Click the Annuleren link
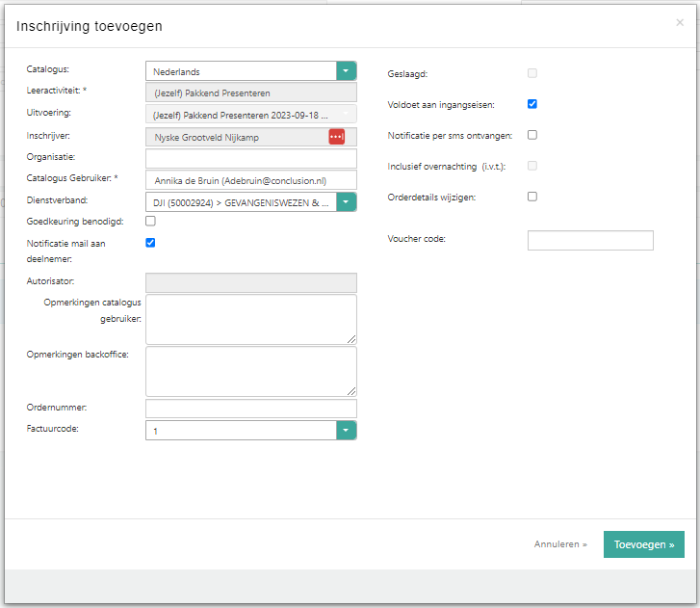 pyautogui.click(x=560, y=544)
